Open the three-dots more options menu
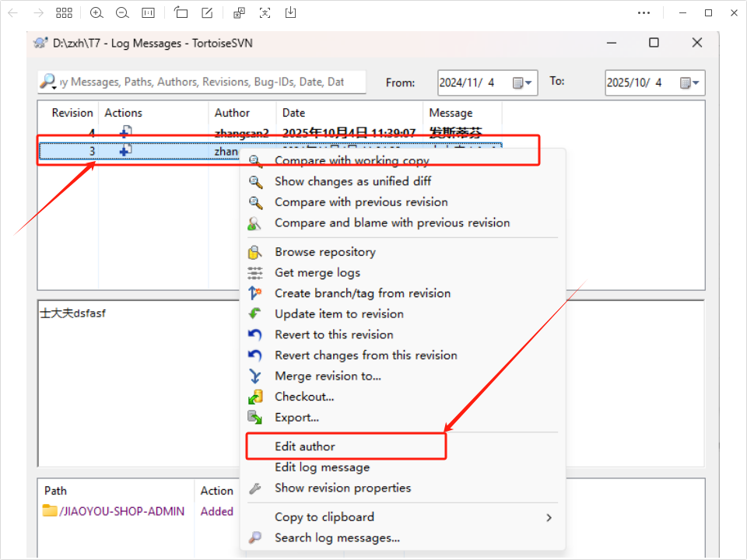The height and width of the screenshot is (560, 747). pyautogui.click(x=644, y=13)
